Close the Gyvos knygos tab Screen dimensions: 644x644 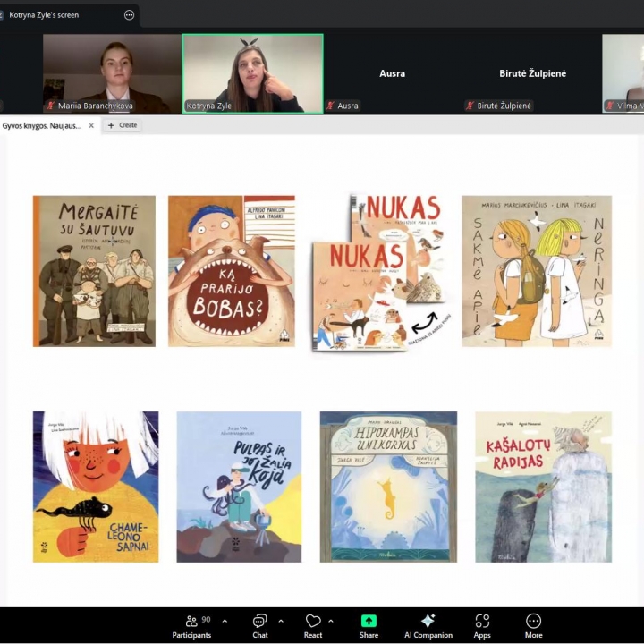91,125
